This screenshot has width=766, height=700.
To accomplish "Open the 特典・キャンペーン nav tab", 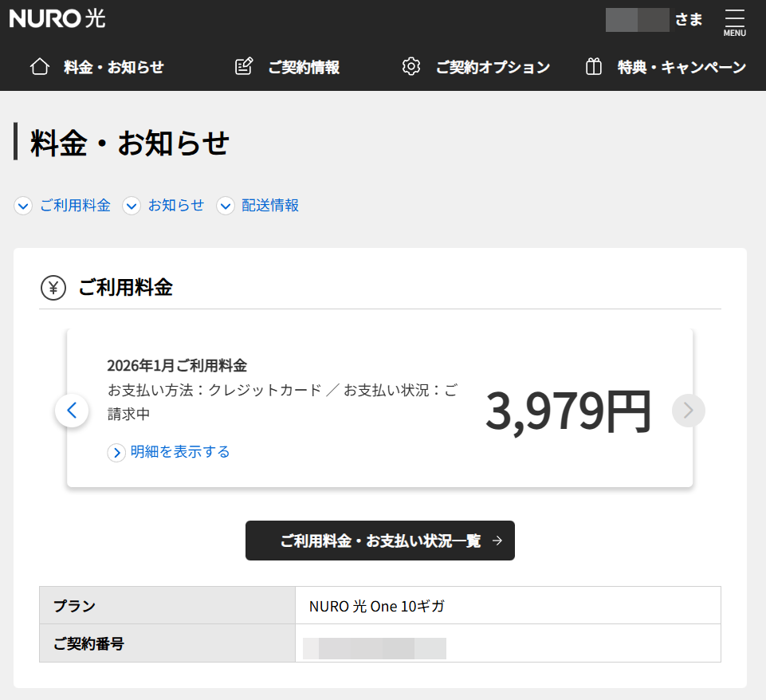I will (666, 67).
